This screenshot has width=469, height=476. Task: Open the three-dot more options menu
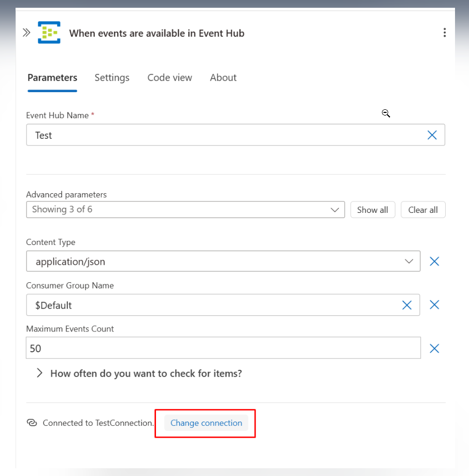(444, 33)
